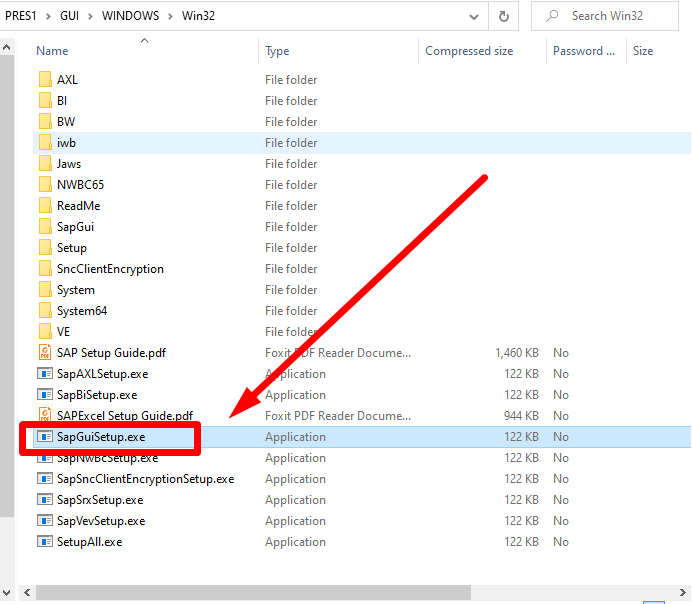Select the BW folder icon

pyautogui.click(x=45, y=122)
